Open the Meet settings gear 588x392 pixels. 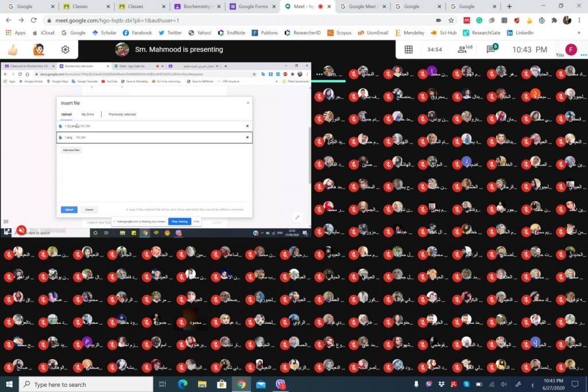[65, 49]
